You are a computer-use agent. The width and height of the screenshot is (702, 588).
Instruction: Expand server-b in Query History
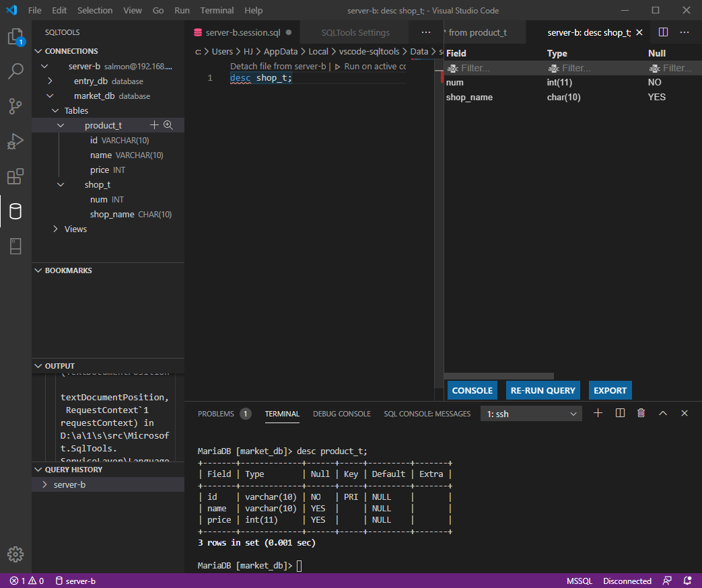coord(45,484)
